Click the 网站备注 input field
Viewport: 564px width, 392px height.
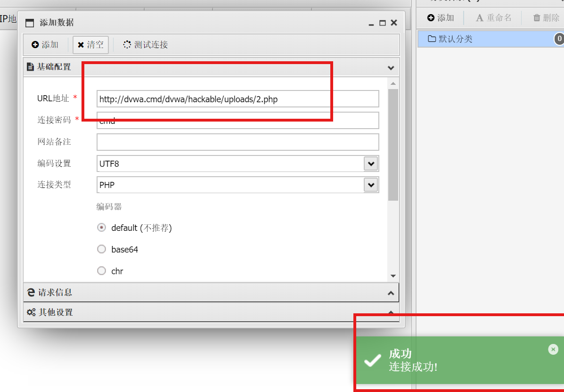click(x=238, y=142)
